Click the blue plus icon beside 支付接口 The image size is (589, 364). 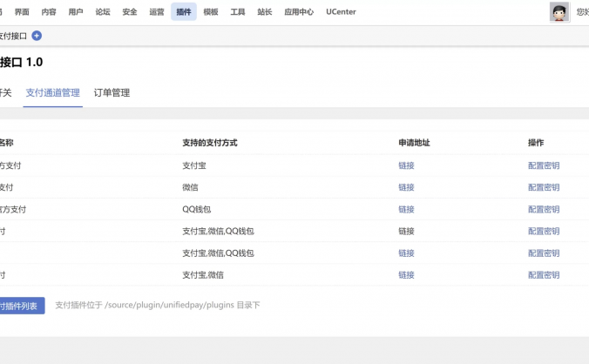[x=37, y=36]
